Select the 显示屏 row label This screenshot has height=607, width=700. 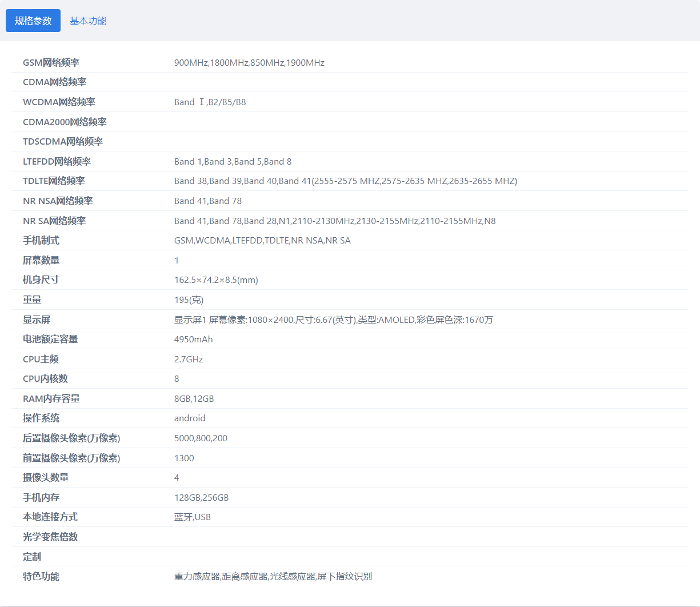pos(37,320)
